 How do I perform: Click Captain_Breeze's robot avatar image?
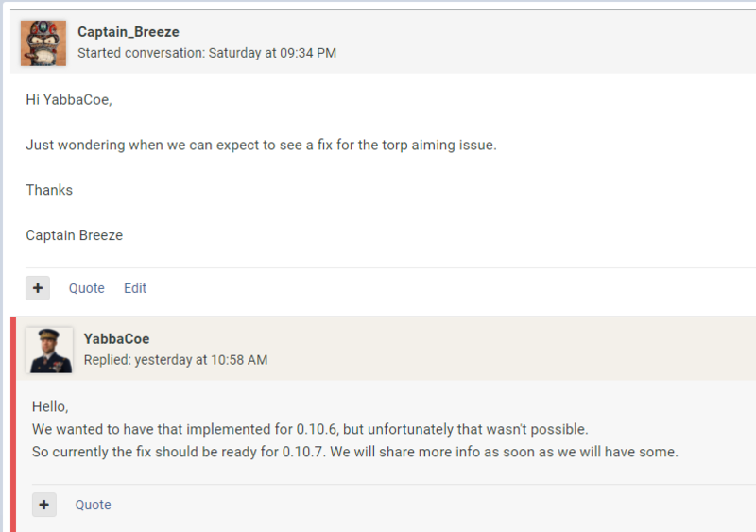pos(43,43)
